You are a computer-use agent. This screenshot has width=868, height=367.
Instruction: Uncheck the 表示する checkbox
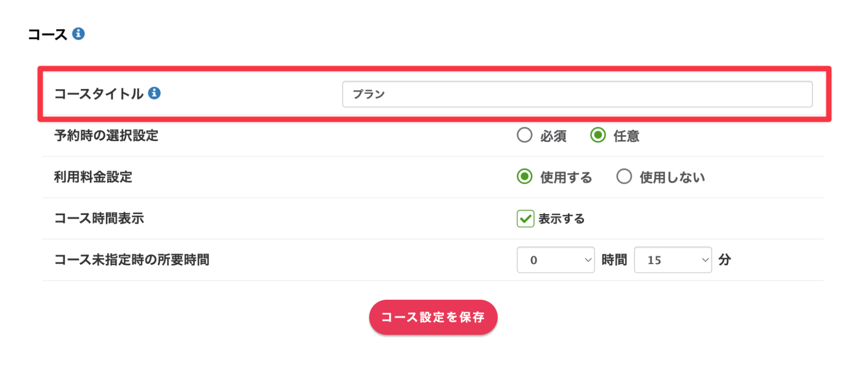525,218
